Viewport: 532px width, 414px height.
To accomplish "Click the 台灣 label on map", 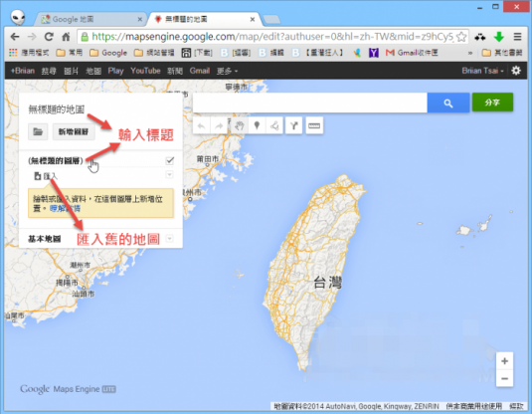I will [x=327, y=283].
